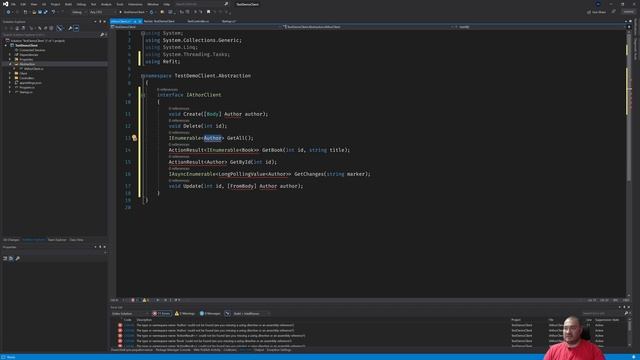Open the Build menu
This screenshot has height=360, width=640.
pos(68,4)
